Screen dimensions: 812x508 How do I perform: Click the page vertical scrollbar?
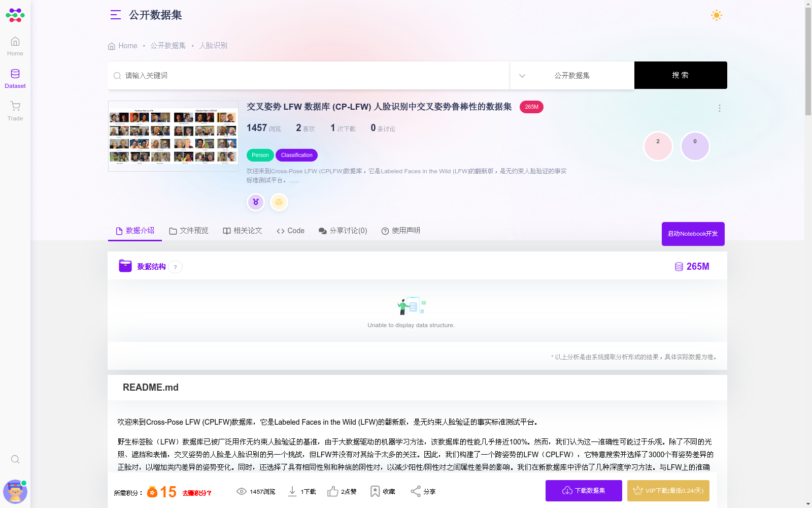[808, 61]
